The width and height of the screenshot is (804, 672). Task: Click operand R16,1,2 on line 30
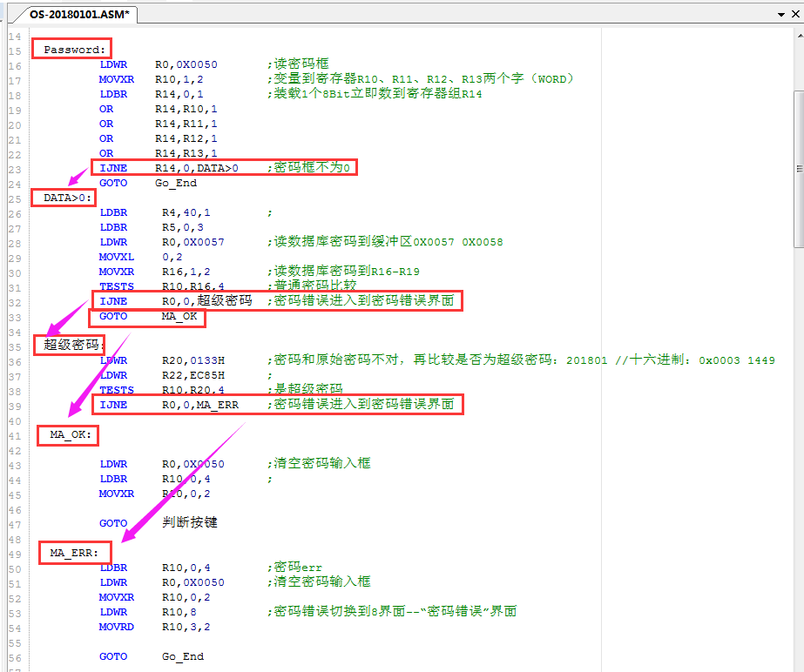pos(186,272)
